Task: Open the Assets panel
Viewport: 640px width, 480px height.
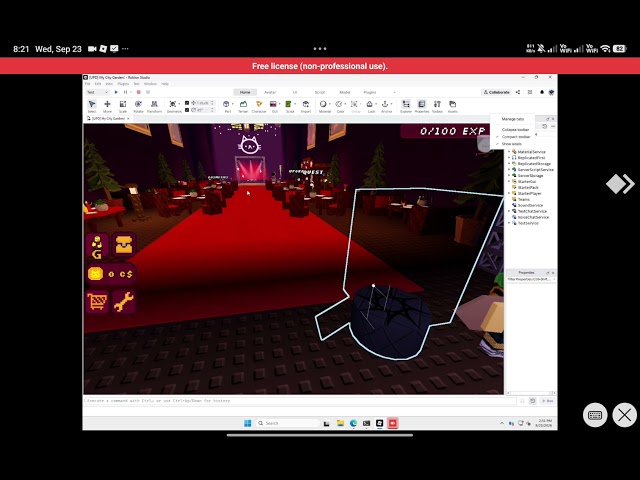Action: click(x=453, y=106)
